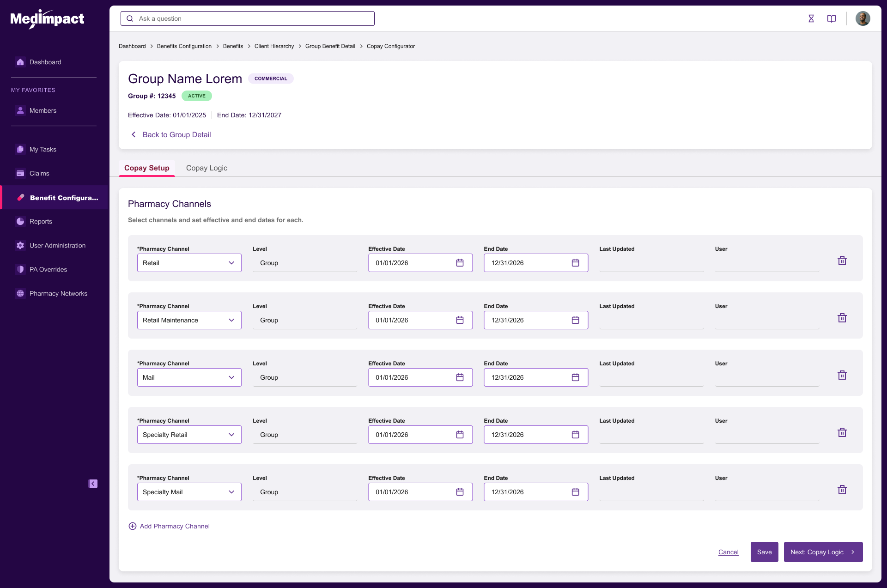Screen dimensions: 887x588
Task: Click the ACTIVE status badge
Action: [197, 96]
